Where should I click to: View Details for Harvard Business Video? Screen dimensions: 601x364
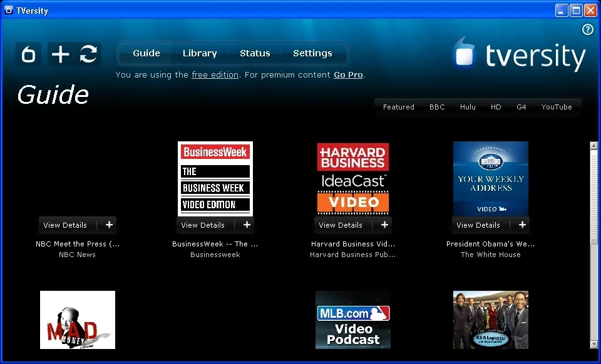click(341, 225)
